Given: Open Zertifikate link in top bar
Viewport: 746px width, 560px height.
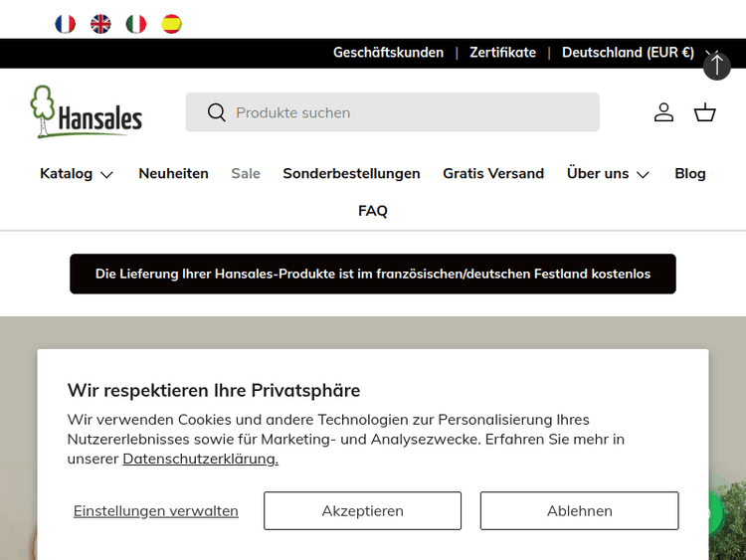Looking at the screenshot, I should pos(502,53).
